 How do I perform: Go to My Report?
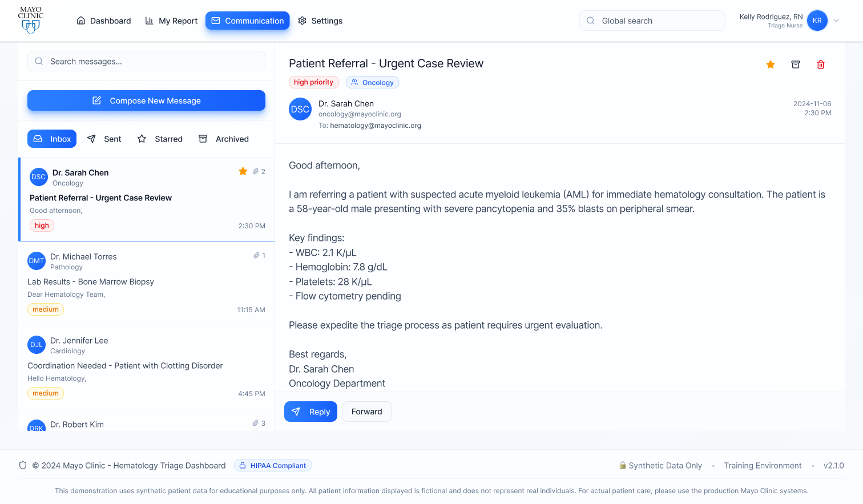coord(171,21)
